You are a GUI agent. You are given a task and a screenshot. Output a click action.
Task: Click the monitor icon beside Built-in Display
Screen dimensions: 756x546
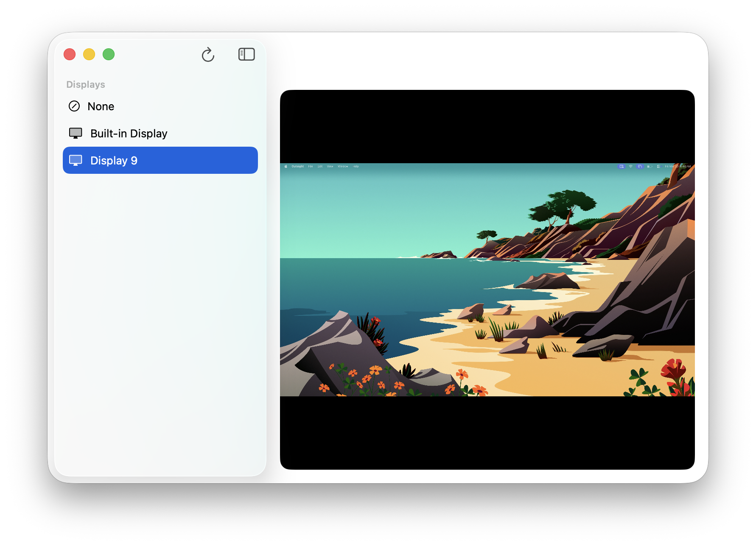click(x=76, y=133)
